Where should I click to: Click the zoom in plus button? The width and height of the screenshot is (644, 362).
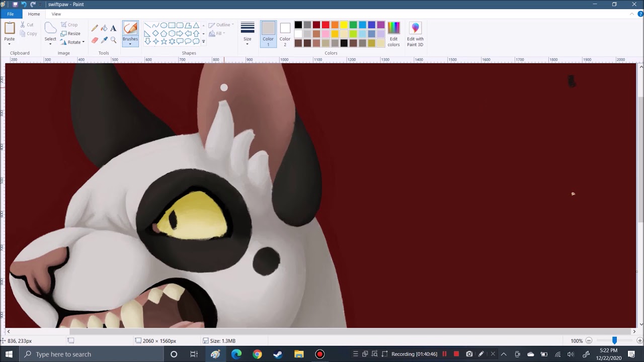click(640, 341)
